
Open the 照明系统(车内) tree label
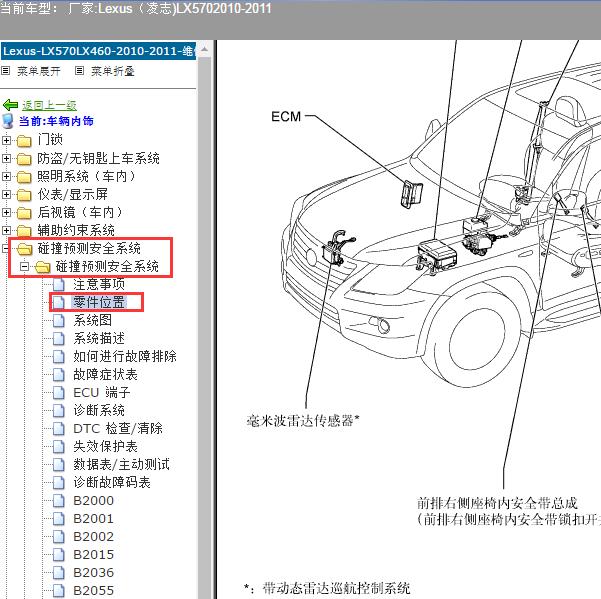click(x=87, y=176)
